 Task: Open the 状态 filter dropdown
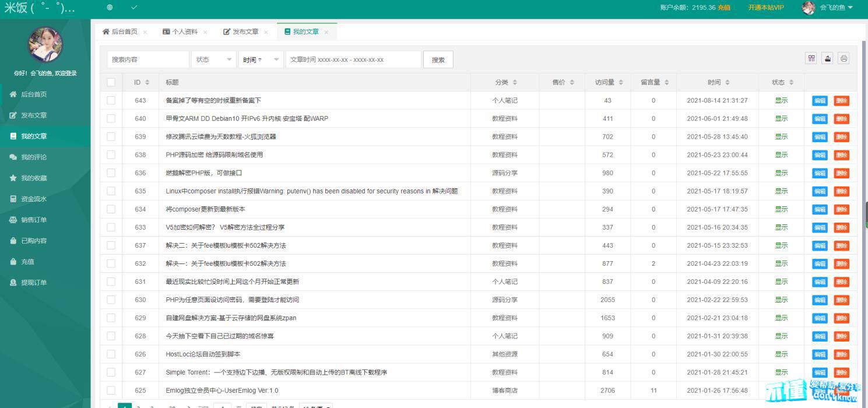[213, 59]
